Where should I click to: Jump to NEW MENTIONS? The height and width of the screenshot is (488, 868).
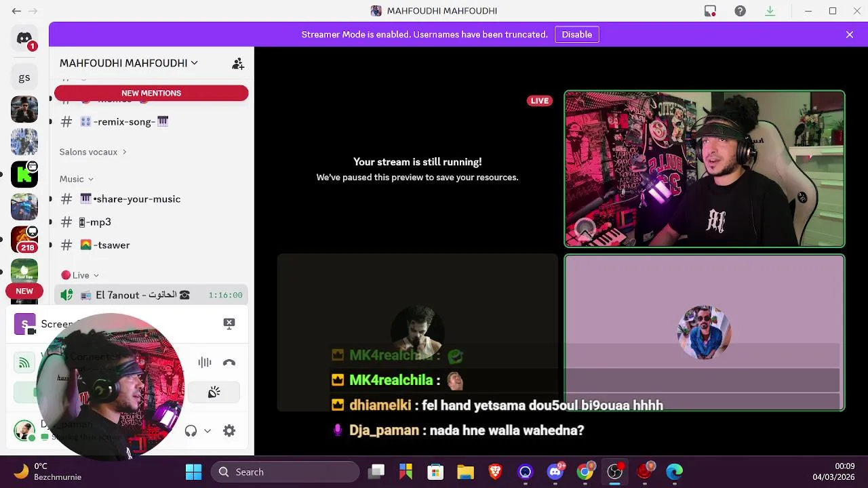[151, 93]
